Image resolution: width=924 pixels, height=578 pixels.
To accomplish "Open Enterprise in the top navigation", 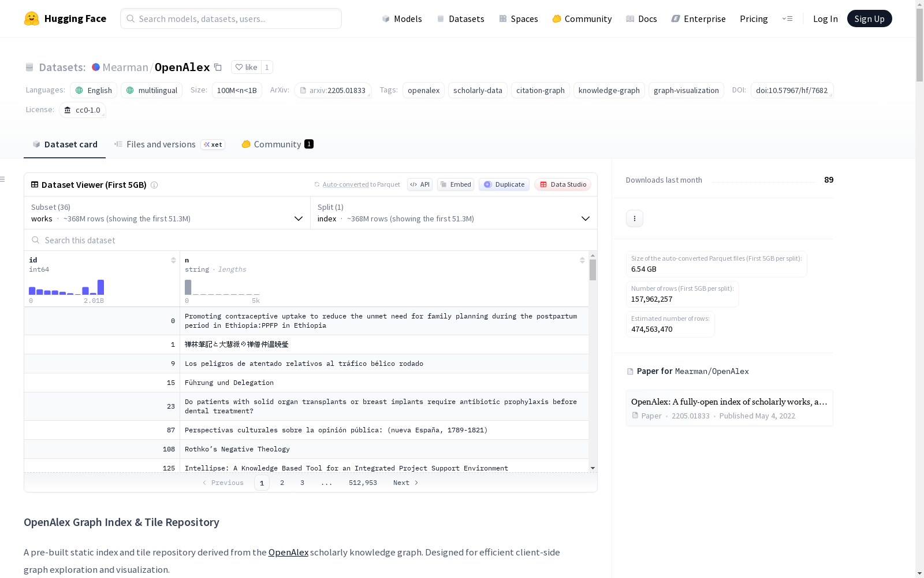I will point(699,18).
